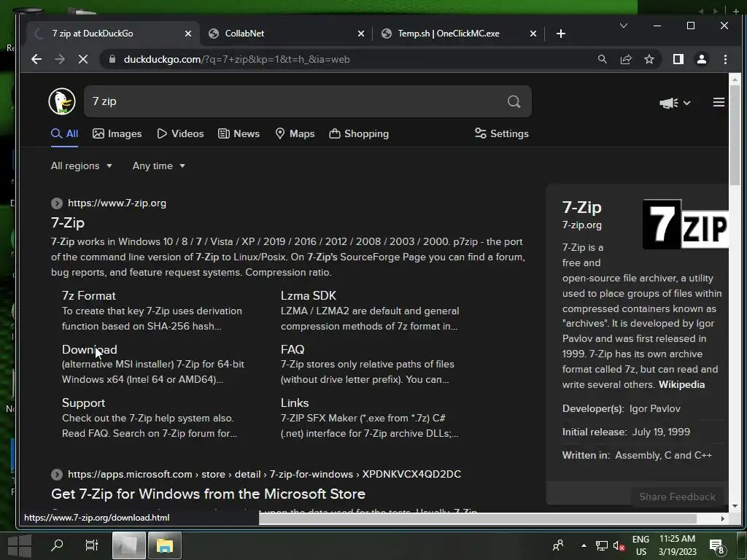Expand the All regions dropdown
This screenshot has width=747, height=560.
82,166
